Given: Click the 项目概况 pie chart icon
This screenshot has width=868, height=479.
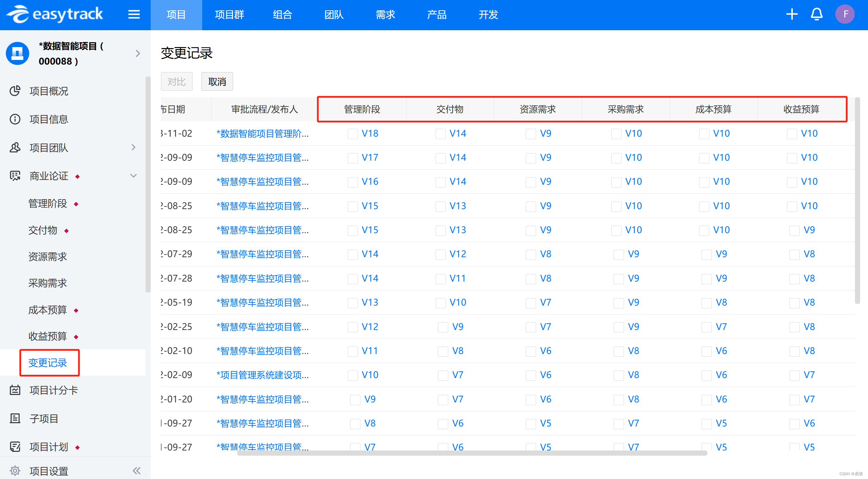Looking at the screenshot, I should (15, 91).
